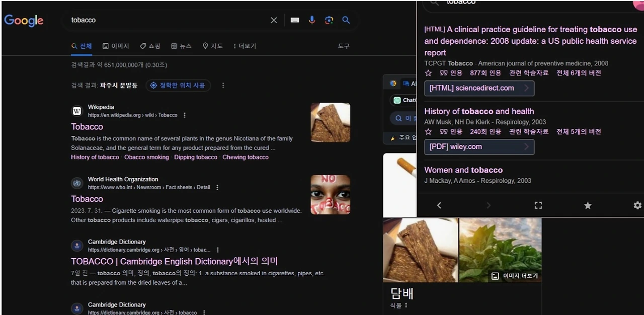Click the 담배 knowledge panel title
The width and height of the screenshot is (644, 315).
click(x=402, y=293)
